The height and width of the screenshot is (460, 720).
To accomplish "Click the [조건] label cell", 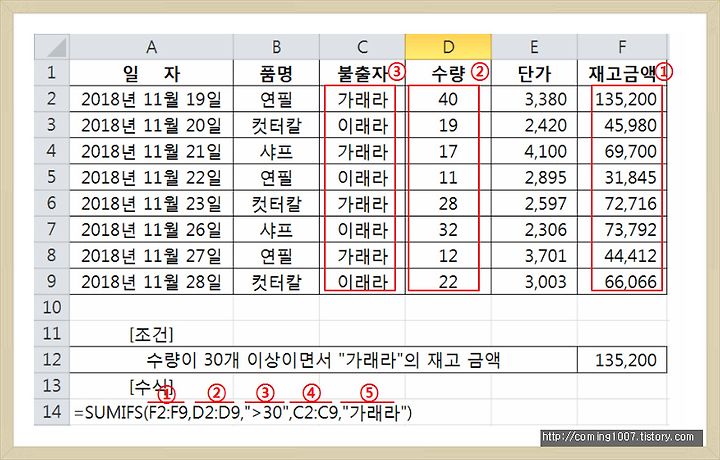I will [152, 334].
